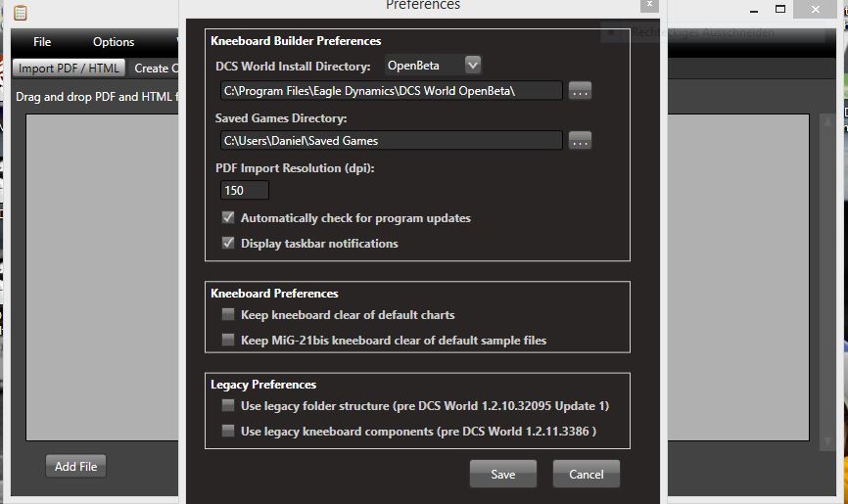Screen dimensions: 848x504
Task: Enable Keep MiG-21bis kneeboard clear option
Action: click(228, 340)
